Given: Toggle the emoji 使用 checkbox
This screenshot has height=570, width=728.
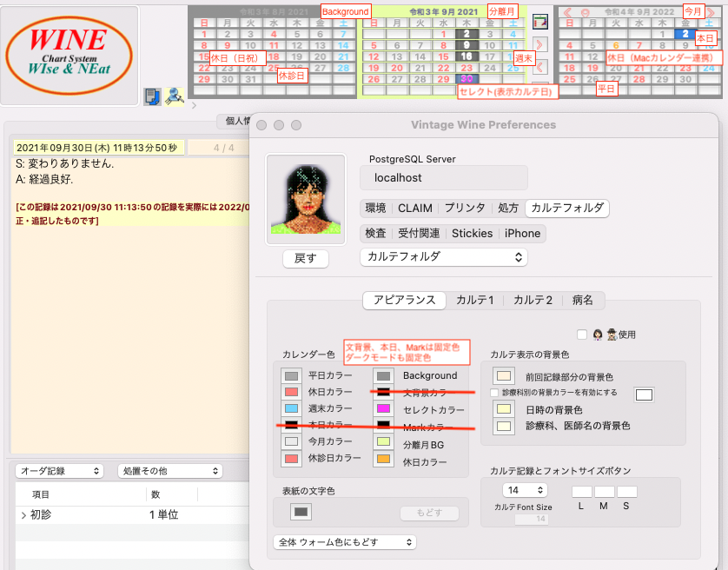Looking at the screenshot, I should 582,335.
